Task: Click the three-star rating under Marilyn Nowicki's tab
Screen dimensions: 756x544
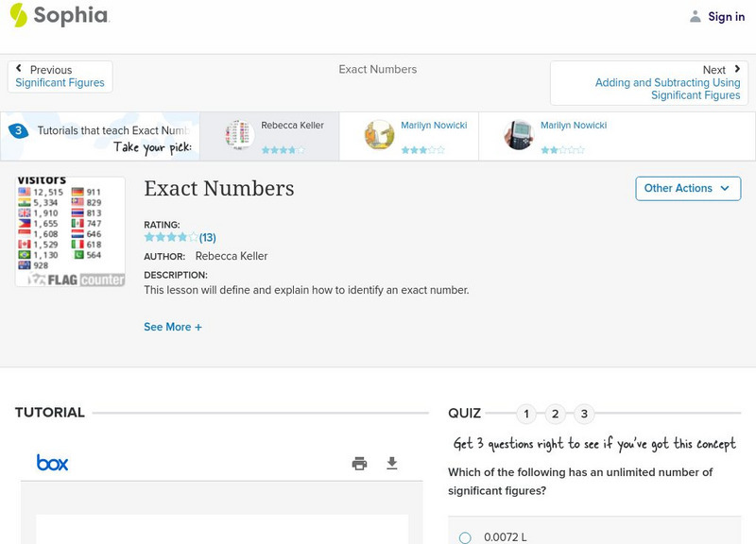Action: [422, 150]
